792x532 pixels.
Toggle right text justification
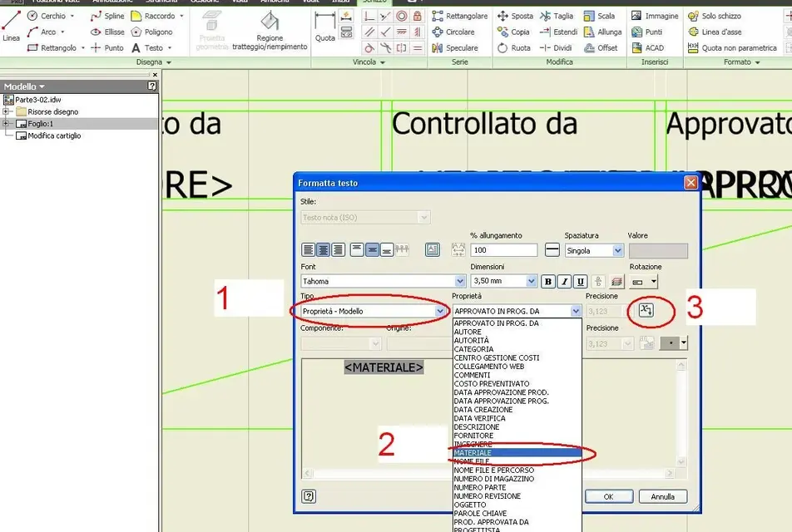coord(339,249)
